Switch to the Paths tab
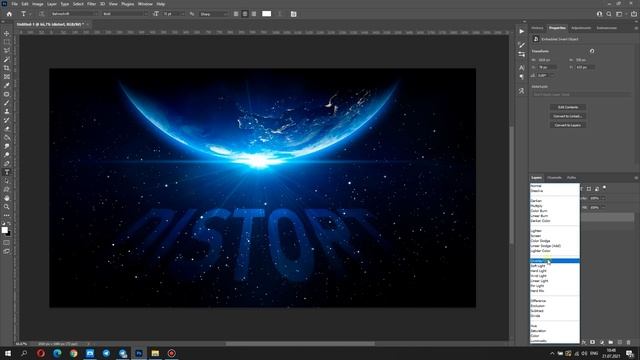This screenshot has height=360, width=640. click(x=571, y=178)
